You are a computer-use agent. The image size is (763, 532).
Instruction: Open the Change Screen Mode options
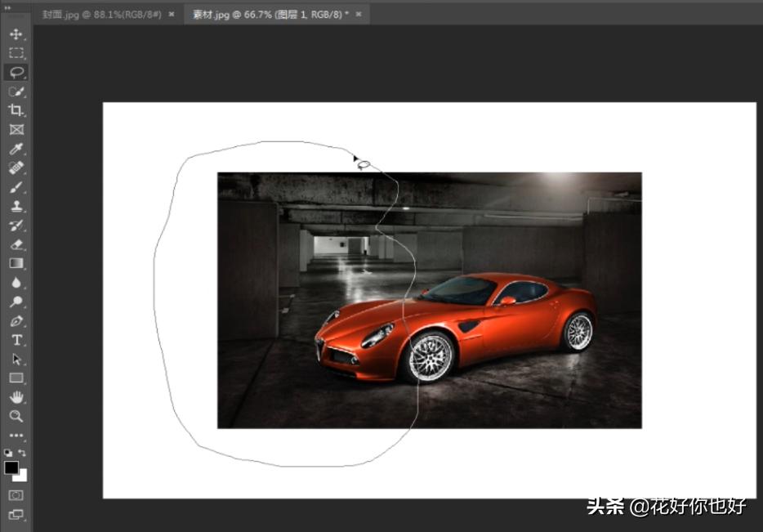16,515
